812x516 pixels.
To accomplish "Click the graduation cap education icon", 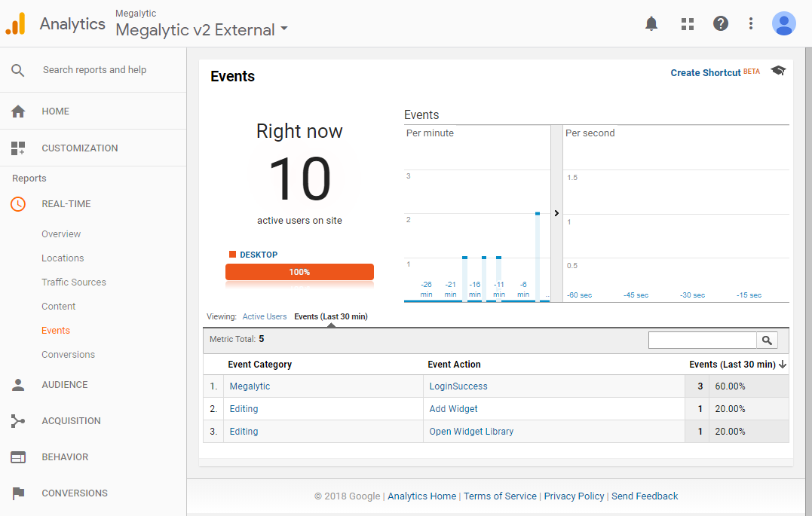I will (x=777, y=71).
